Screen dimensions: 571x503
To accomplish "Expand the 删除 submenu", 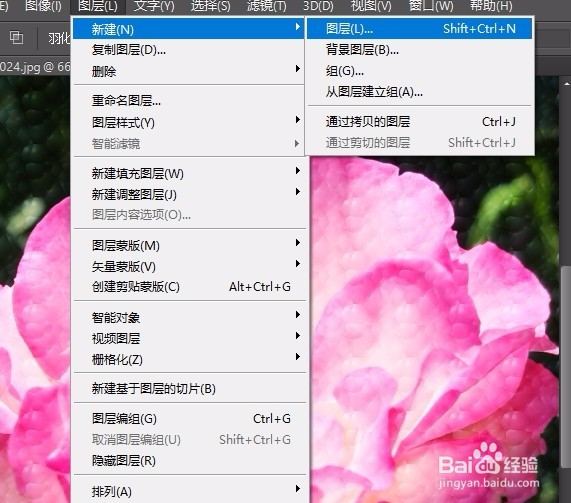I will click(188, 71).
